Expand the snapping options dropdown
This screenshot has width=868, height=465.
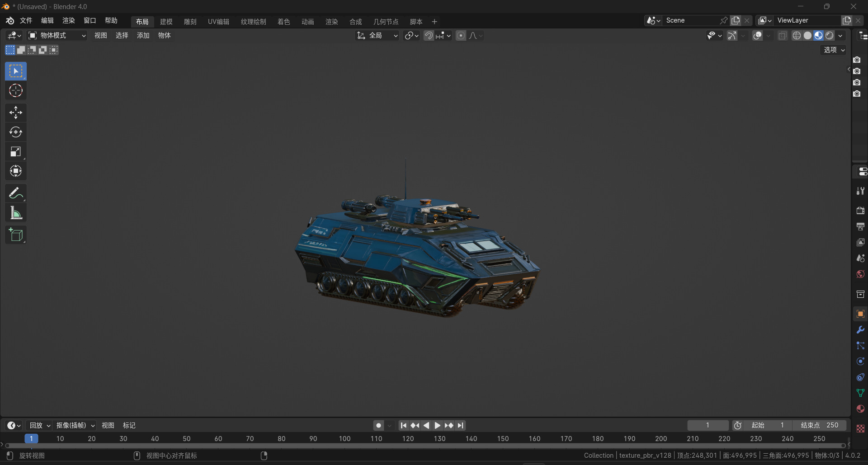(443, 36)
